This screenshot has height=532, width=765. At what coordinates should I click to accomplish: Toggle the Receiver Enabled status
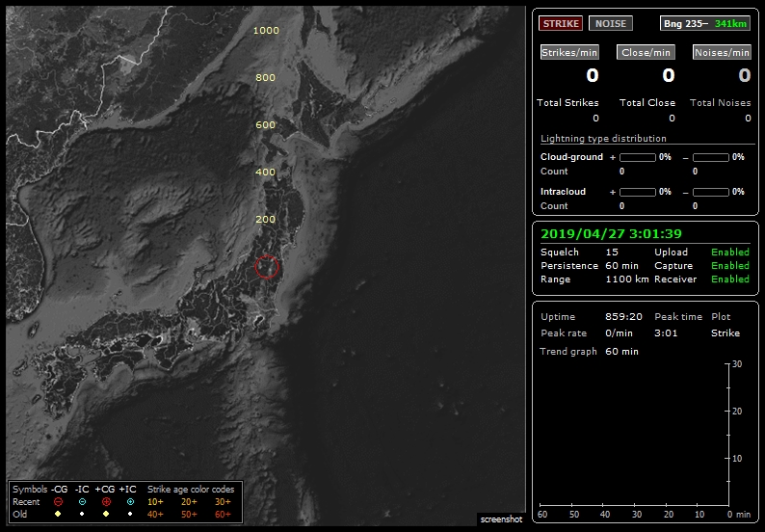pos(729,279)
